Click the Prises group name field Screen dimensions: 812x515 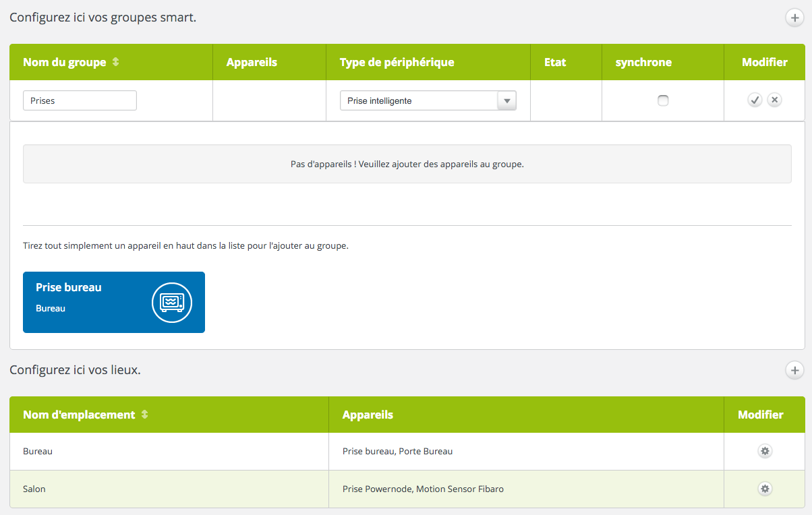coord(80,100)
